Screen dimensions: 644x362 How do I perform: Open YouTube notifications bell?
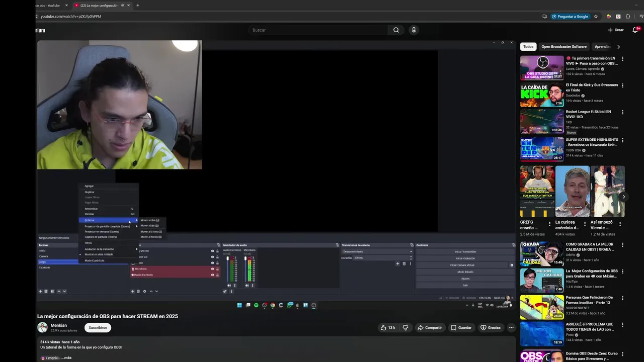coord(635,30)
